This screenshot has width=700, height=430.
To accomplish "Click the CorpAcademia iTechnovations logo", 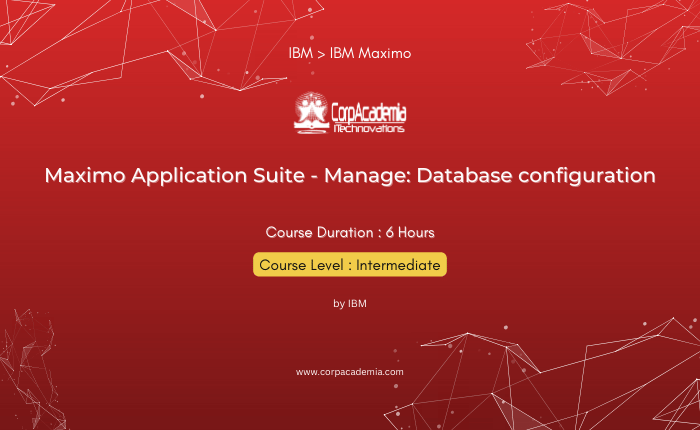I will point(350,113).
